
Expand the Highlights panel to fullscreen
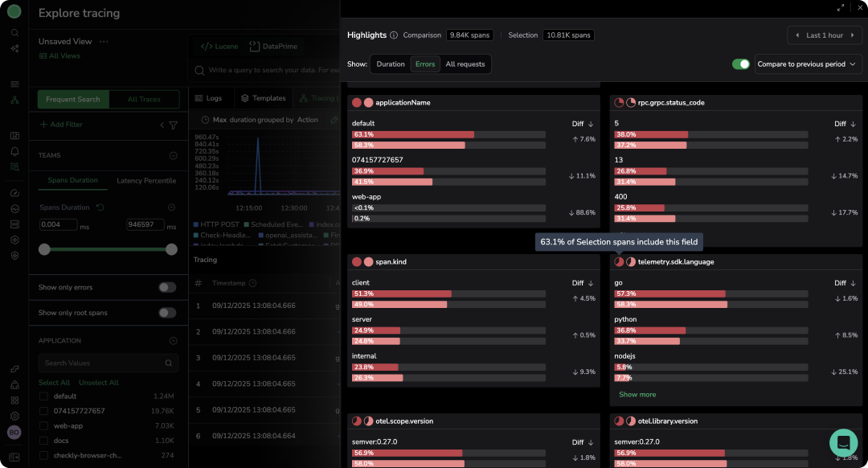(841, 7)
